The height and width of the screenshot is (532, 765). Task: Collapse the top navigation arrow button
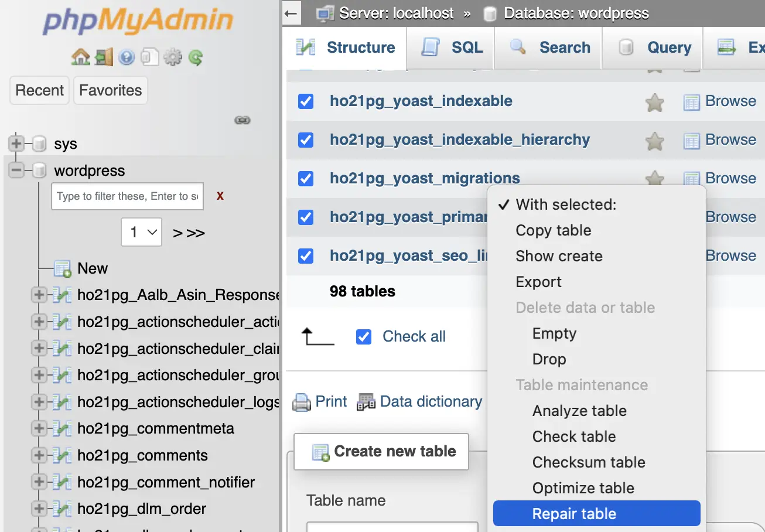point(292,13)
